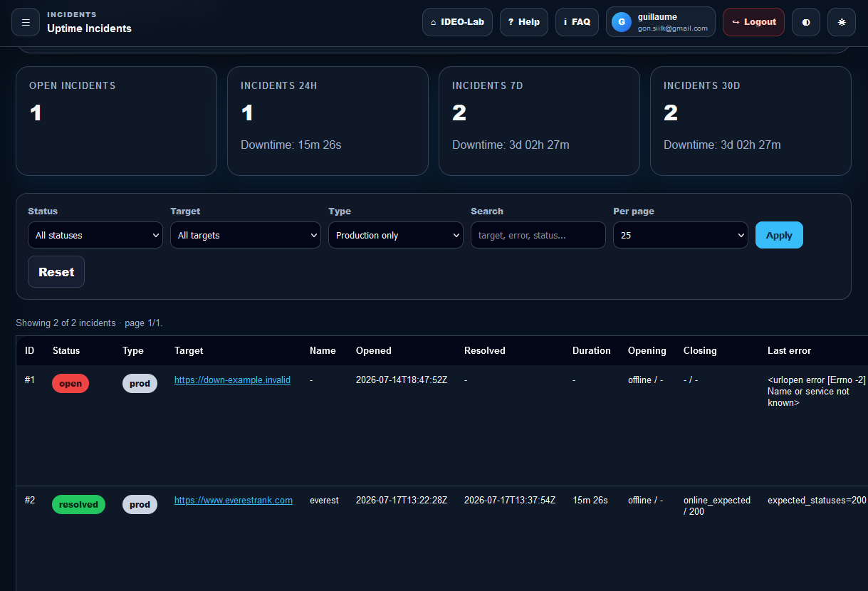Click the red open status badge
This screenshot has height=591, width=868.
[x=70, y=384]
